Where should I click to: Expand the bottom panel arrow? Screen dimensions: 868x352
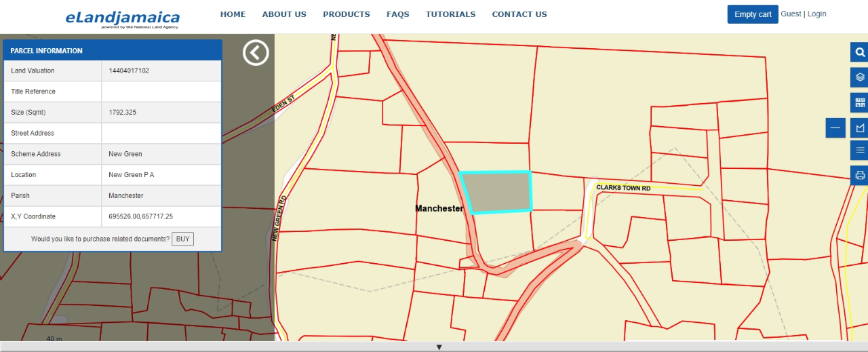tap(439, 347)
